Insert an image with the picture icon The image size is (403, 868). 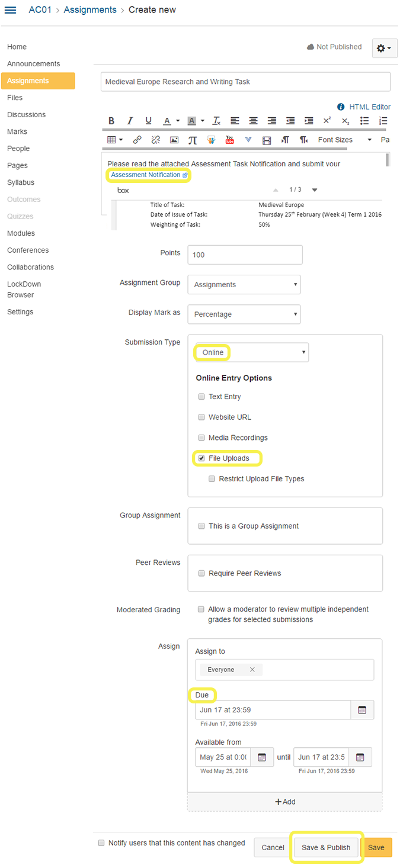[174, 140]
